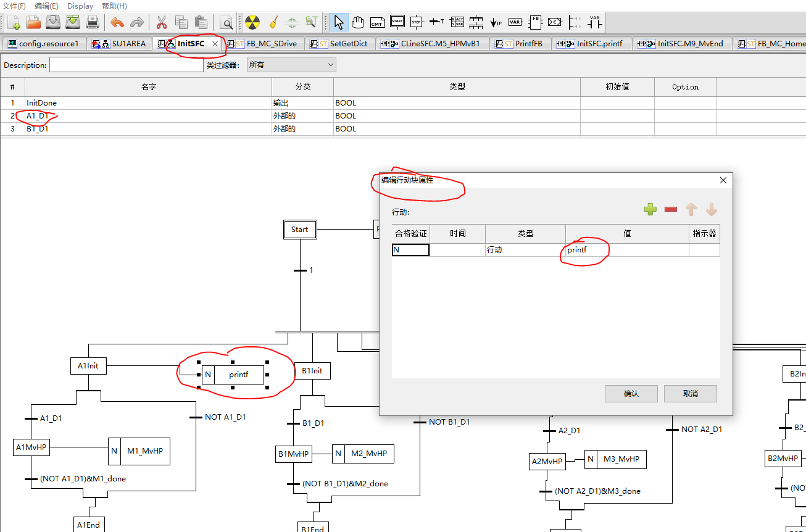
Task: Open the 类过滤器 filter dropdown
Action: pos(291,64)
